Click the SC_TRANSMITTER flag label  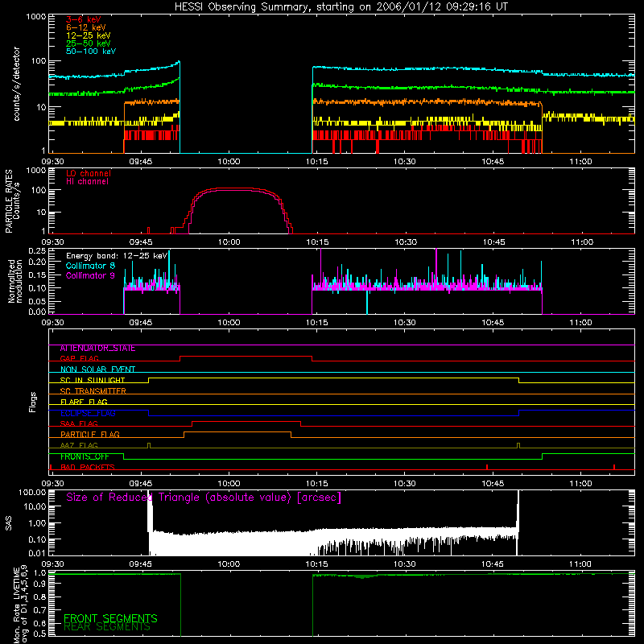click(93, 391)
